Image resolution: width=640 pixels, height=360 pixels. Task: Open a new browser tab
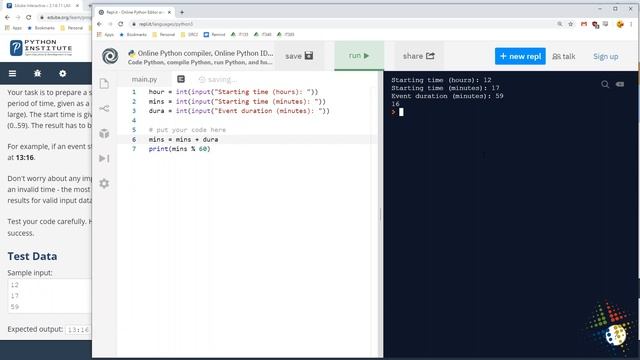click(182, 12)
